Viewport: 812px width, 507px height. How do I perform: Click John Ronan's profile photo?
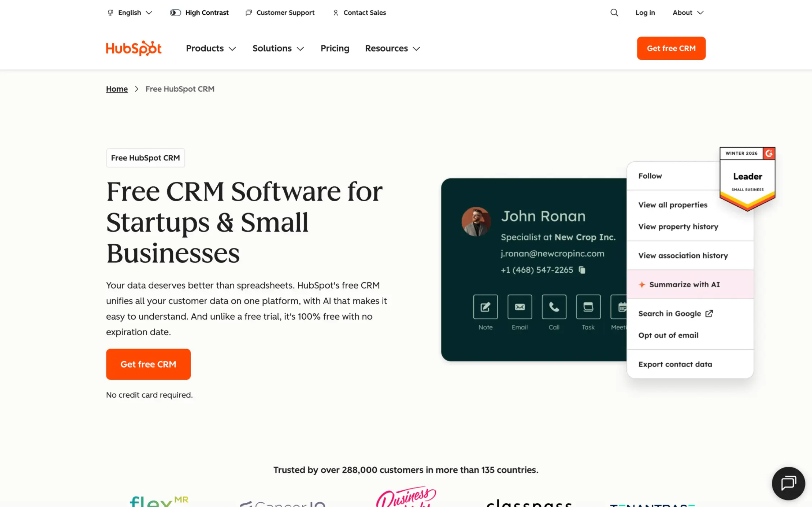476,221
